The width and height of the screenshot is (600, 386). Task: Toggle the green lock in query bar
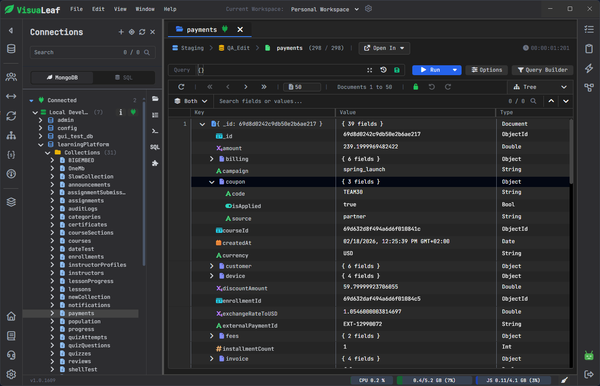(x=397, y=70)
